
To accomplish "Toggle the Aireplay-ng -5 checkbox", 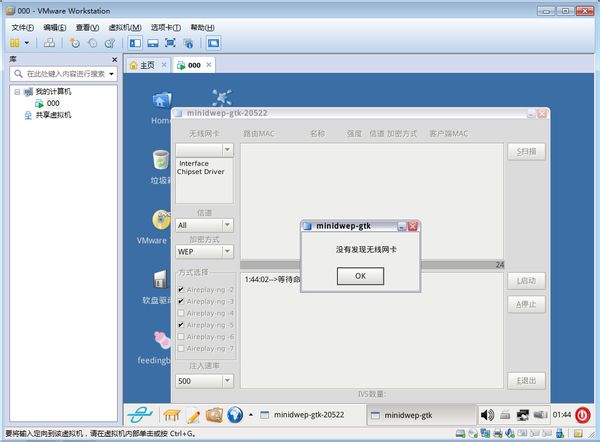I will 181,325.
